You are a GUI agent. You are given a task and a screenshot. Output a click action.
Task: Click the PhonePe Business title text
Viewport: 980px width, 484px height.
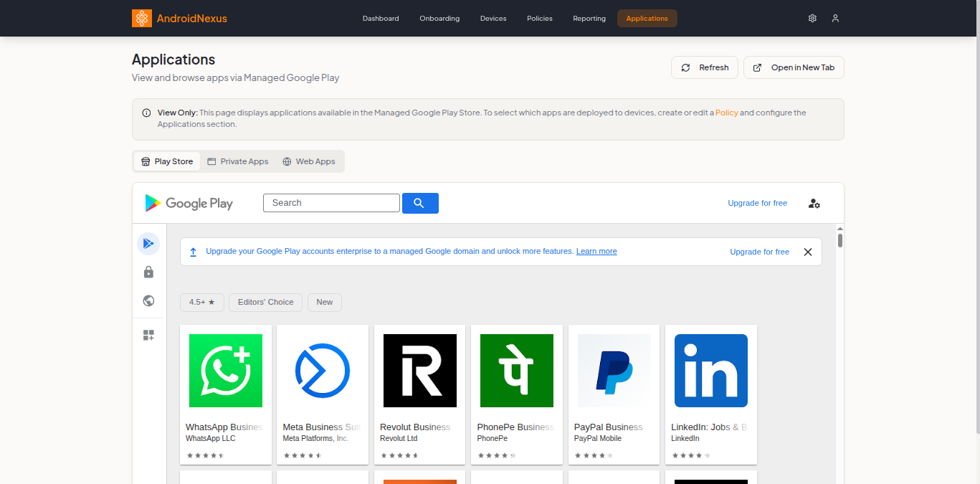[x=516, y=427]
